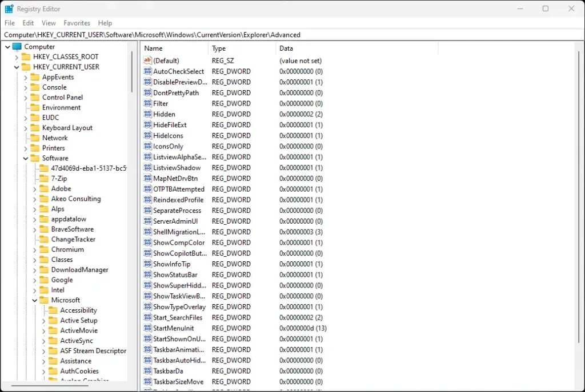The width and height of the screenshot is (585, 392).
Task: Click the ShowTypeOverlay DWORD icon
Action: coord(148,306)
